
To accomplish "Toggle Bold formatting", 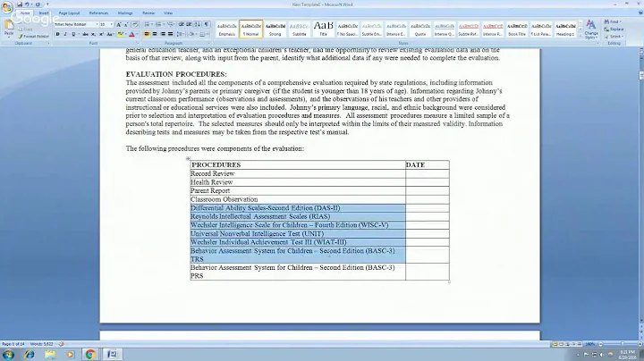I will pos(57,34).
